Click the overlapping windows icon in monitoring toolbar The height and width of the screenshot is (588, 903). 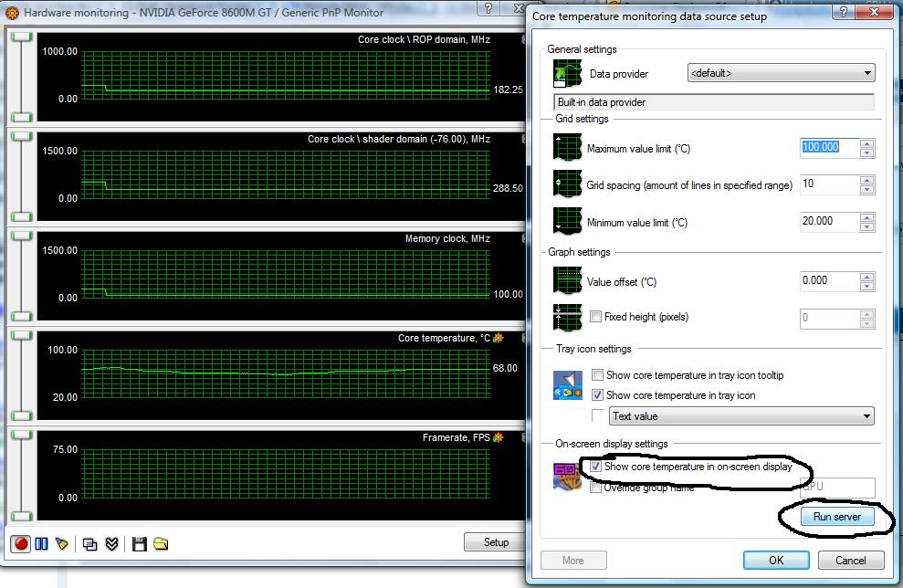point(89,543)
